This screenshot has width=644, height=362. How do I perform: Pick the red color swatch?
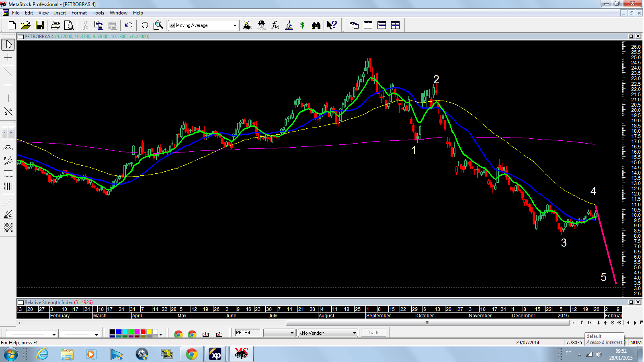(143, 332)
